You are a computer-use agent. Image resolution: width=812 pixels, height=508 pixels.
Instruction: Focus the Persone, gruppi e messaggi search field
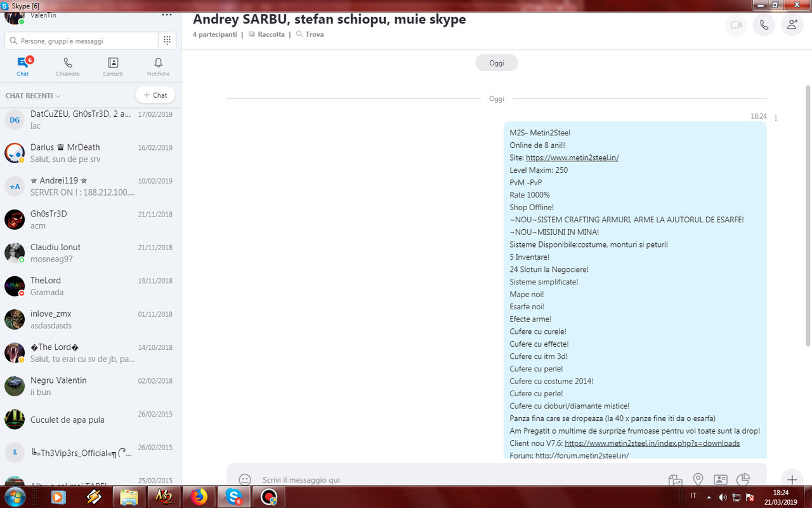[81, 41]
